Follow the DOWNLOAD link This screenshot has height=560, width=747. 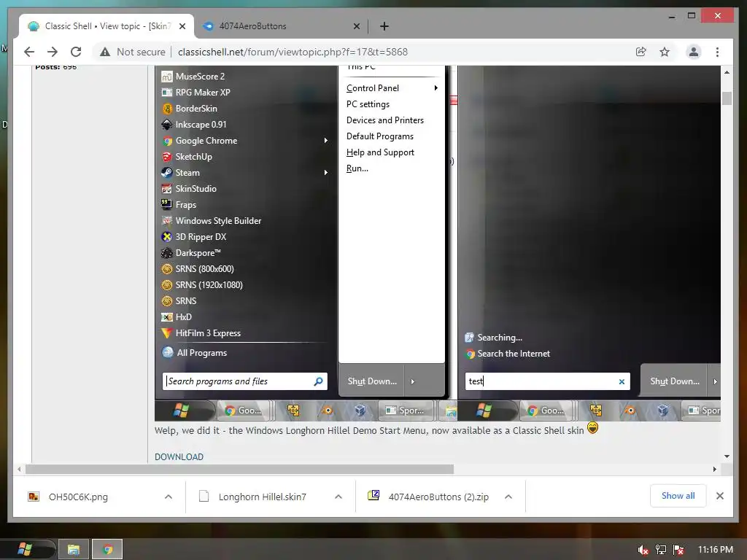tap(179, 456)
